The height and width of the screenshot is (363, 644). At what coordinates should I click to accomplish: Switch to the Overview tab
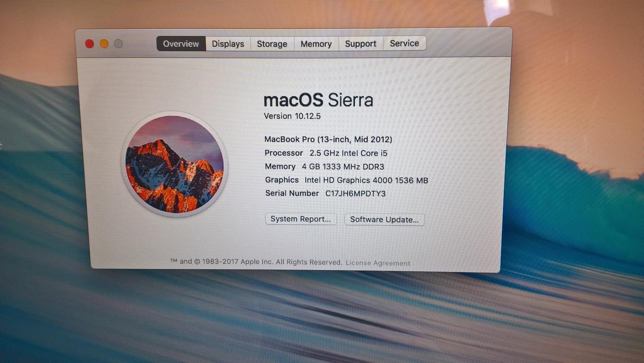(181, 44)
